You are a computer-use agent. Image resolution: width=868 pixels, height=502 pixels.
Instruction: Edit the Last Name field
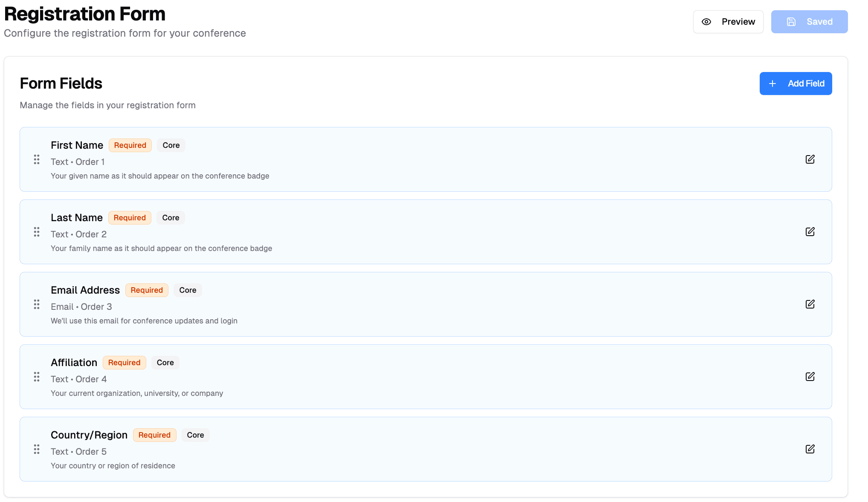(x=810, y=232)
